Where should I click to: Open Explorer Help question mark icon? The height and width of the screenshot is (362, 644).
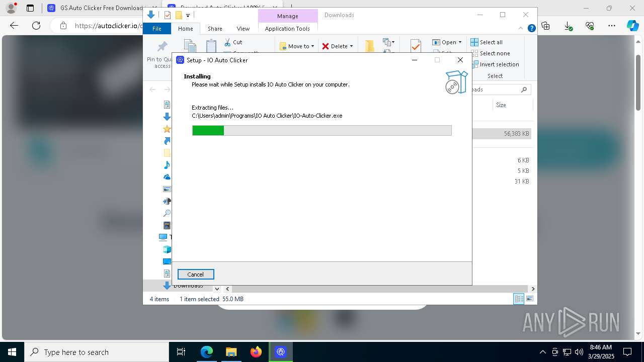(531, 29)
